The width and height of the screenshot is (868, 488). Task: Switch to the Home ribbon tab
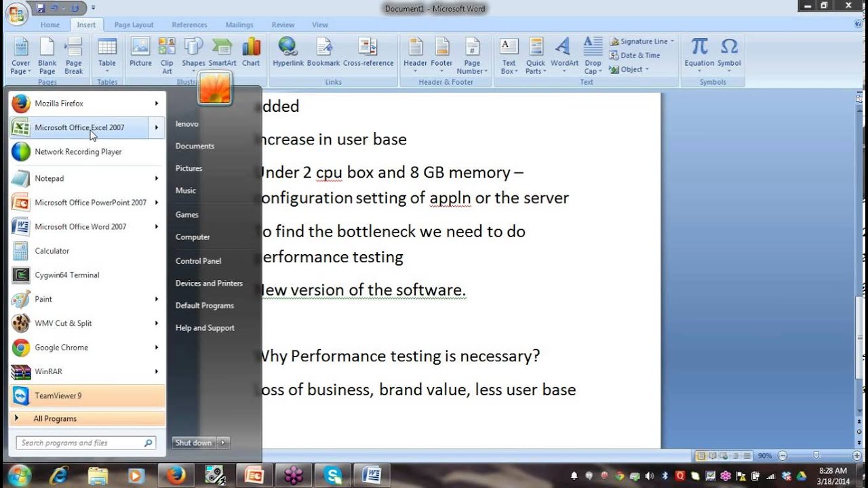(50, 25)
